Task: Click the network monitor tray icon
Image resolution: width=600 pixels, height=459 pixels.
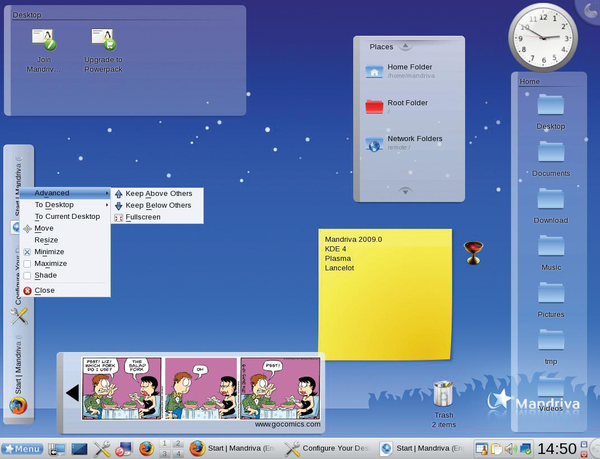Action: point(525,449)
